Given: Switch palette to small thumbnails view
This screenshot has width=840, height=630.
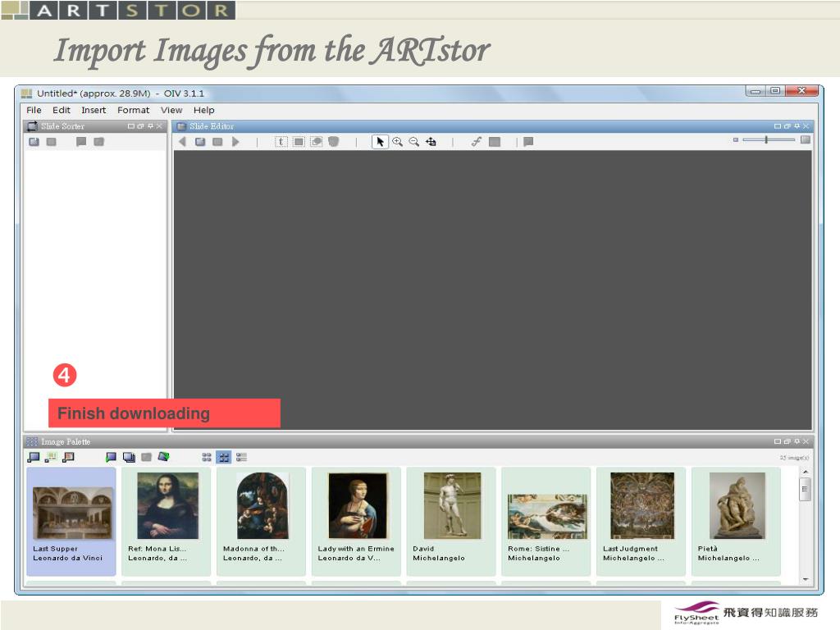Looking at the screenshot, I should coord(207,457).
